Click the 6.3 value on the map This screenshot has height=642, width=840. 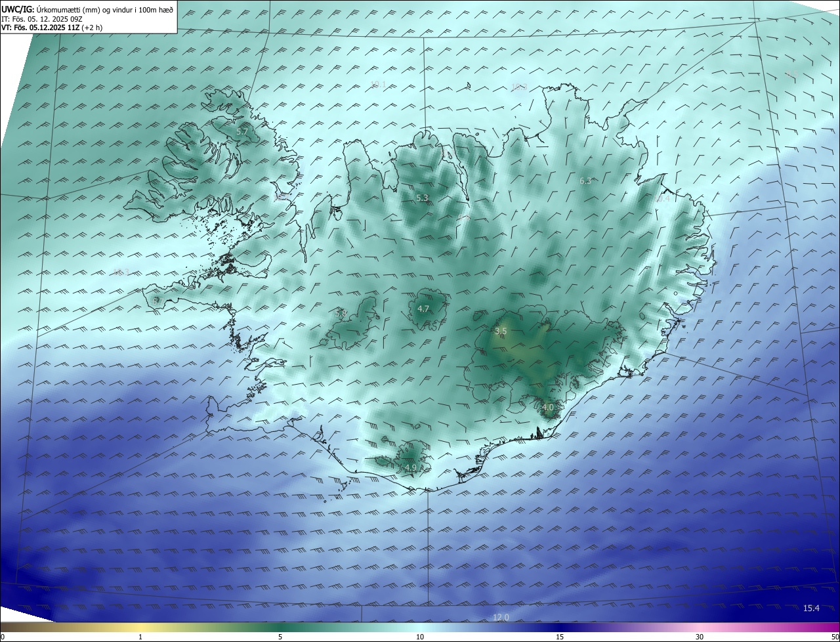tap(585, 181)
